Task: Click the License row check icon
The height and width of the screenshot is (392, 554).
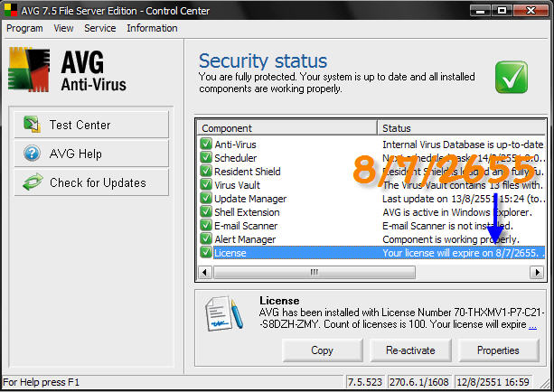Action: [x=206, y=252]
